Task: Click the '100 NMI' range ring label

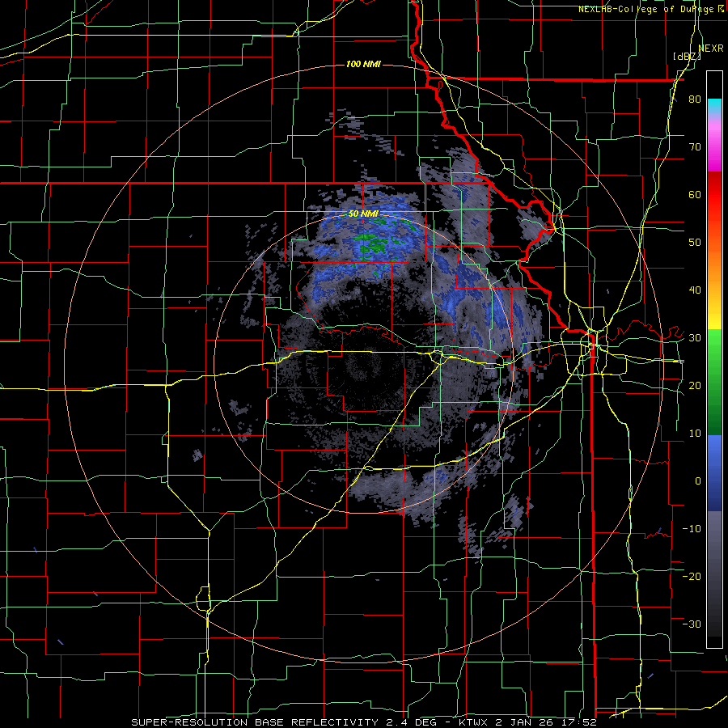Action: [363, 64]
